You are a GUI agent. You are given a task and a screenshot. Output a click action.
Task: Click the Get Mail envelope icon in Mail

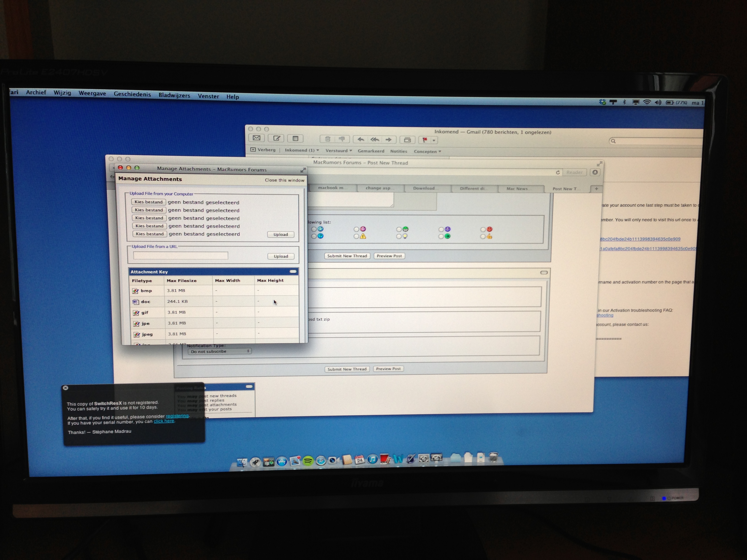[x=257, y=138]
